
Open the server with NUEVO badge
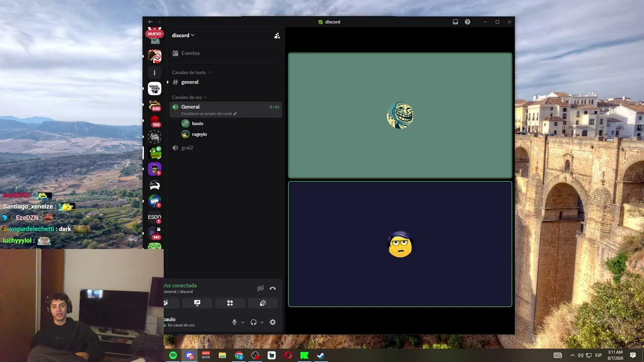[x=154, y=34]
